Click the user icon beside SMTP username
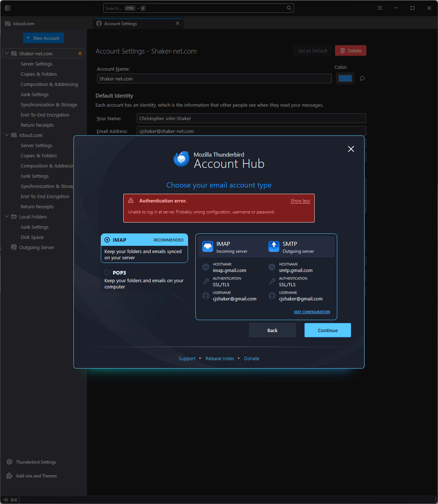Viewport: 438px width, 504px height. (272, 296)
